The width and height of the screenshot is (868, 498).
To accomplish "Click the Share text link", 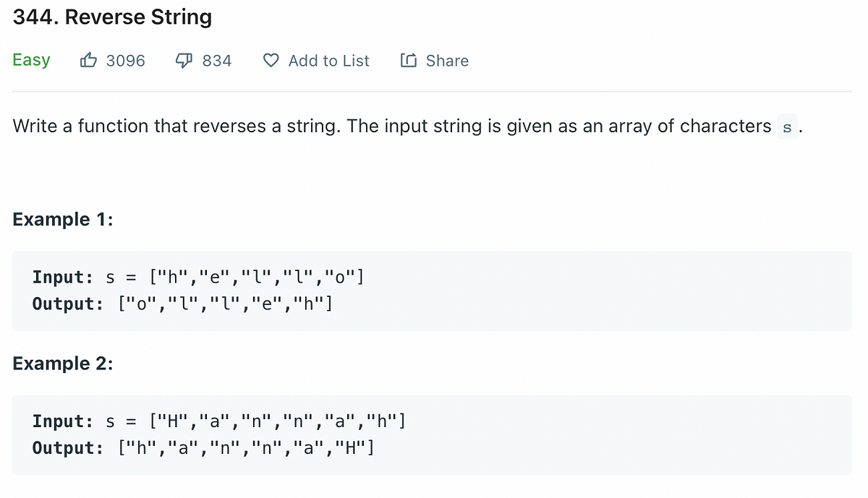I will 447,61.
